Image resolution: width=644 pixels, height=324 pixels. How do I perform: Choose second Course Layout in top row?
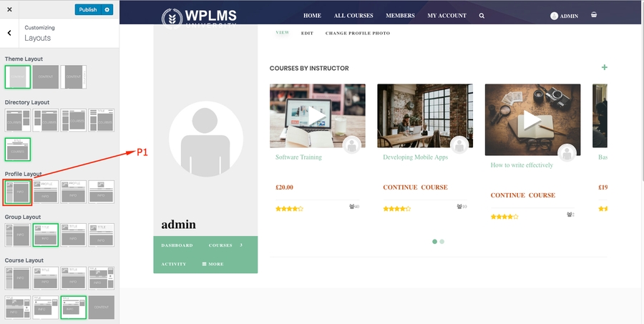[46, 278]
